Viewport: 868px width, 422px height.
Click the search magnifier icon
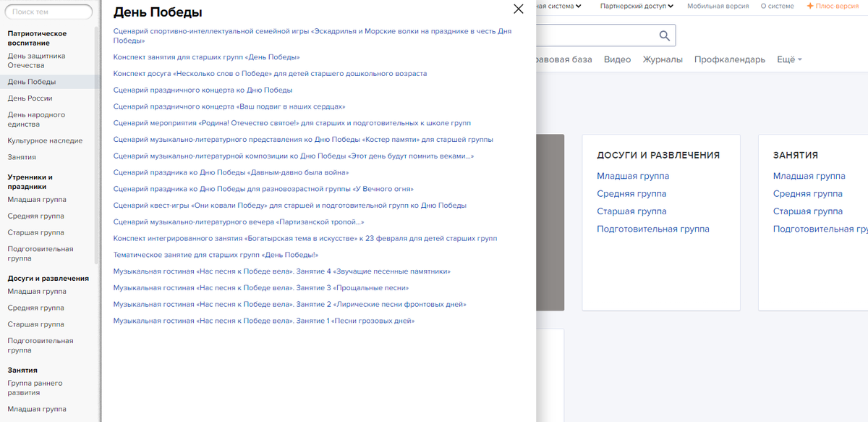click(665, 35)
